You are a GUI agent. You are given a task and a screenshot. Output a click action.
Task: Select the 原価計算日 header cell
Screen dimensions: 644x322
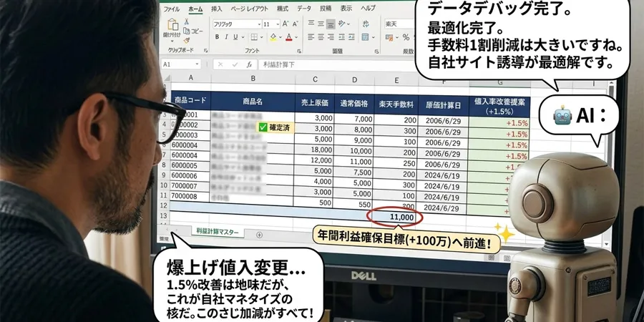coord(443,106)
